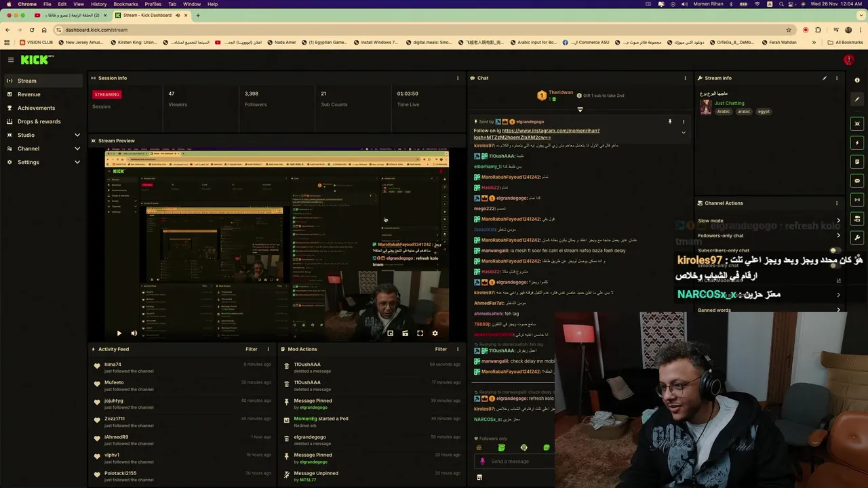This screenshot has width=868, height=488.
Task: Open picture-in-picture on stream preview
Action: pos(390,333)
